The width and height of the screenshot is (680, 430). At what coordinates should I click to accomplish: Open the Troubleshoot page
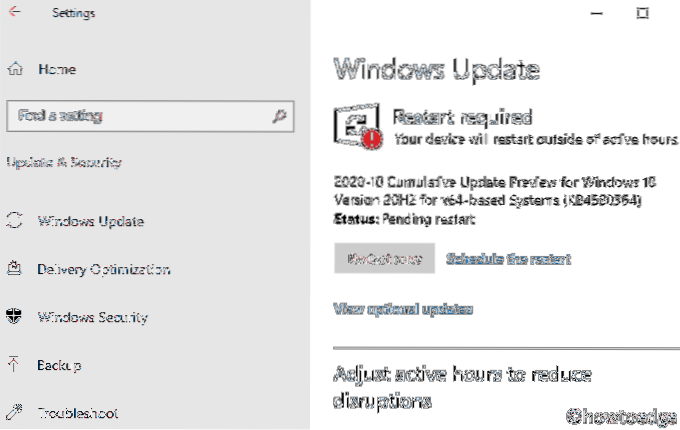(x=78, y=412)
